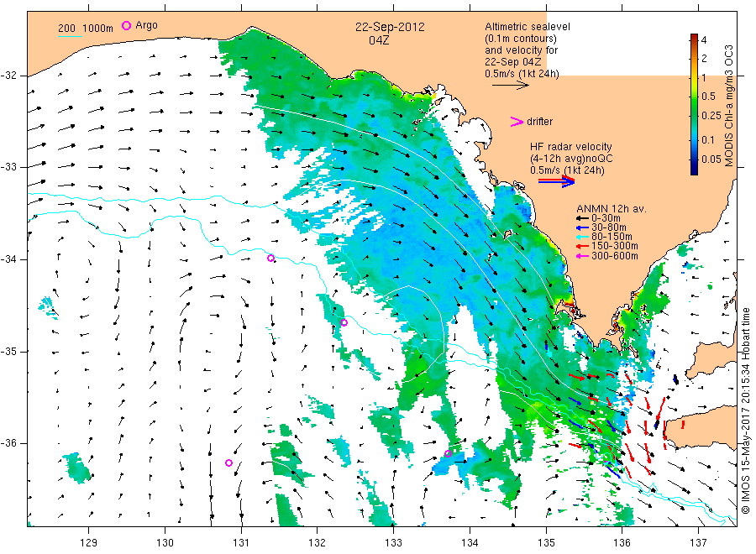This screenshot has width=756, height=554.
Task: Click '0.5m/s (1kt 24h)' under HF radar
Action: (567, 170)
